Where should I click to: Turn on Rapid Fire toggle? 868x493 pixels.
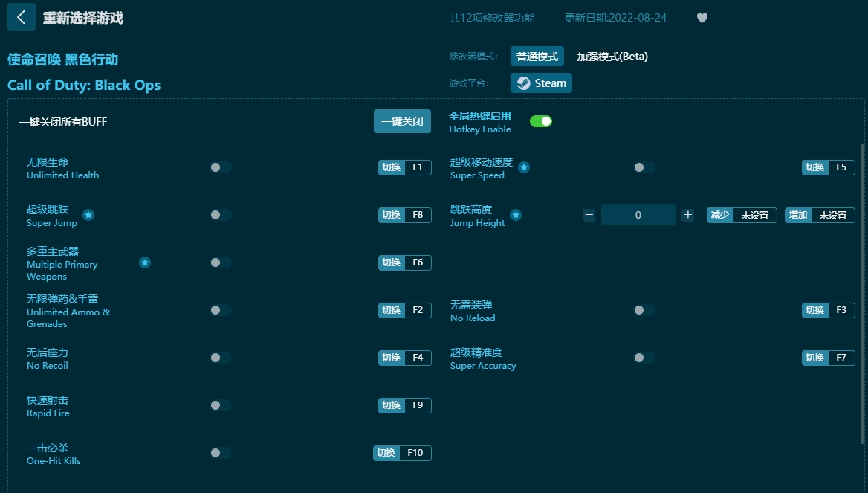[220, 405]
